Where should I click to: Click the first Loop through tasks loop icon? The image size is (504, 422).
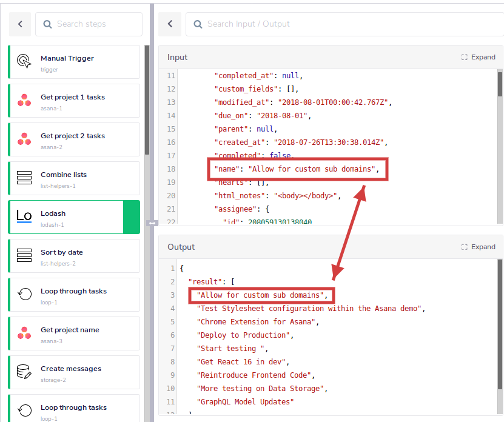(x=24, y=294)
